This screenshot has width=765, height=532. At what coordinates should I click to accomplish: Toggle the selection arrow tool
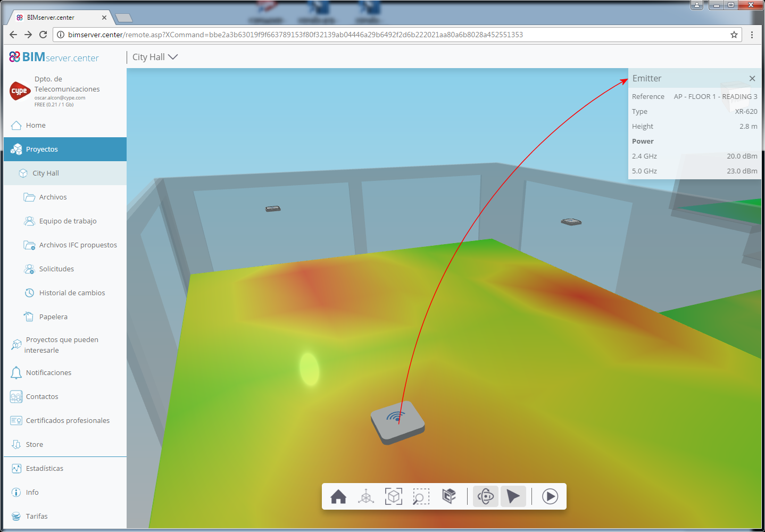(513, 496)
